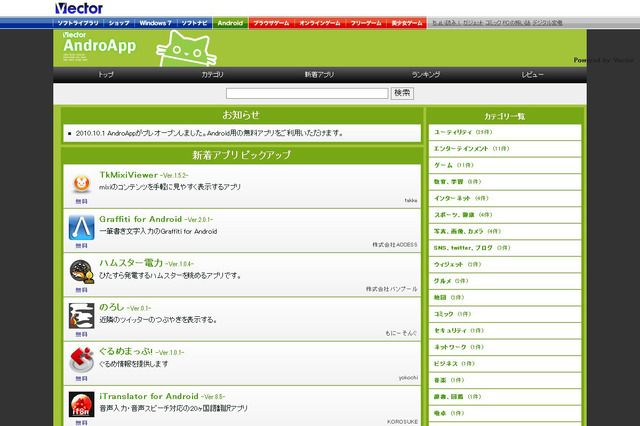Open the ユーティリティ category
Image resolution: width=640 pixels, height=426 pixels.
505,132
